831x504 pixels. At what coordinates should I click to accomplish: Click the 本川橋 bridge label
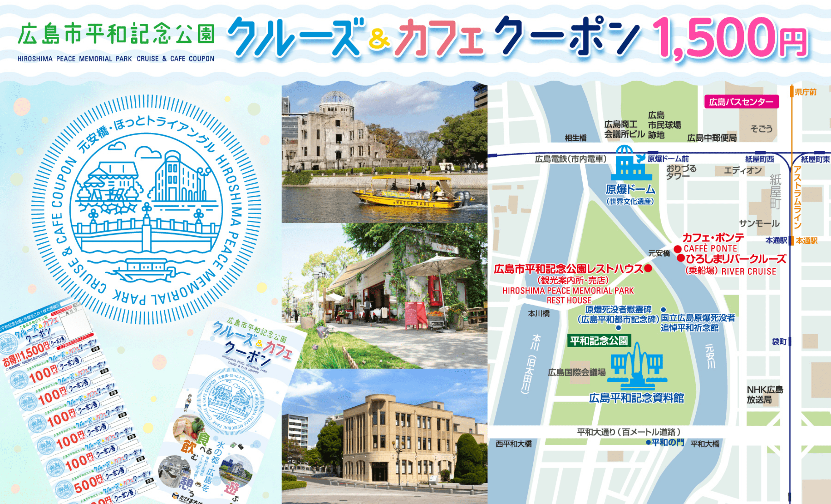pos(539,313)
